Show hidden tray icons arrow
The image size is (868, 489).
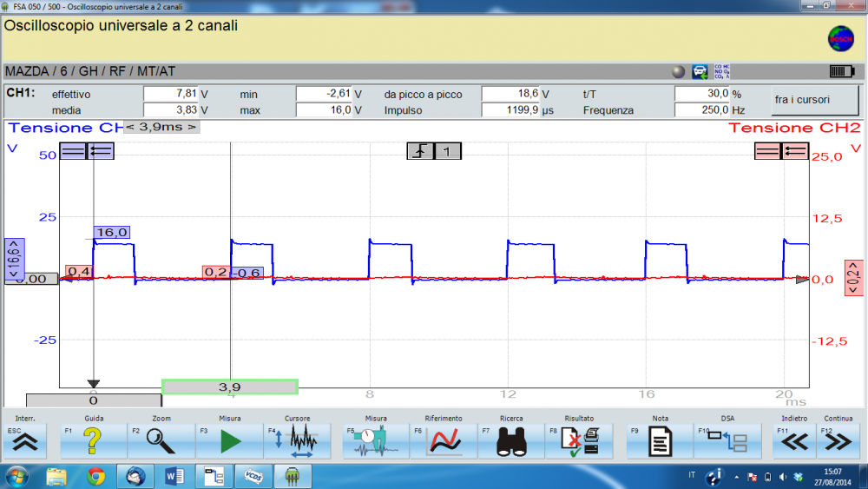(736, 477)
